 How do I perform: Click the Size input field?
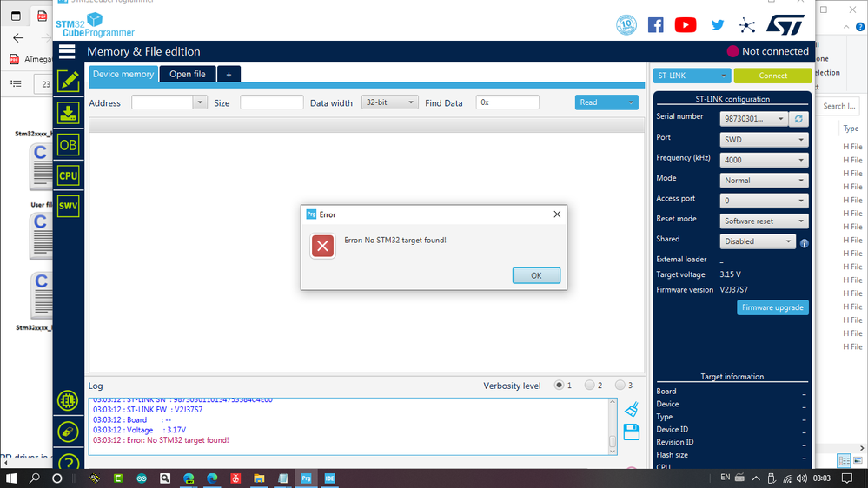coord(271,102)
